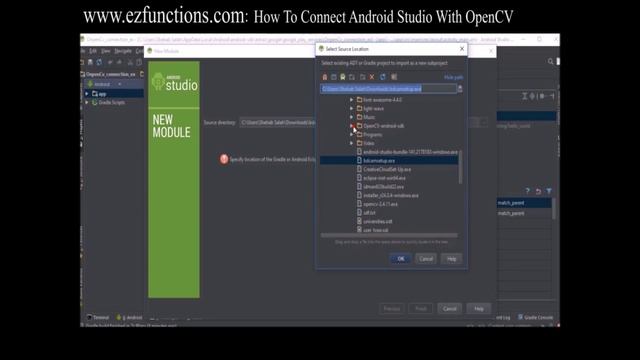Image resolution: width=640 pixels, height=360 pixels.
Task: Click the Hide path link
Action: tap(453, 77)
